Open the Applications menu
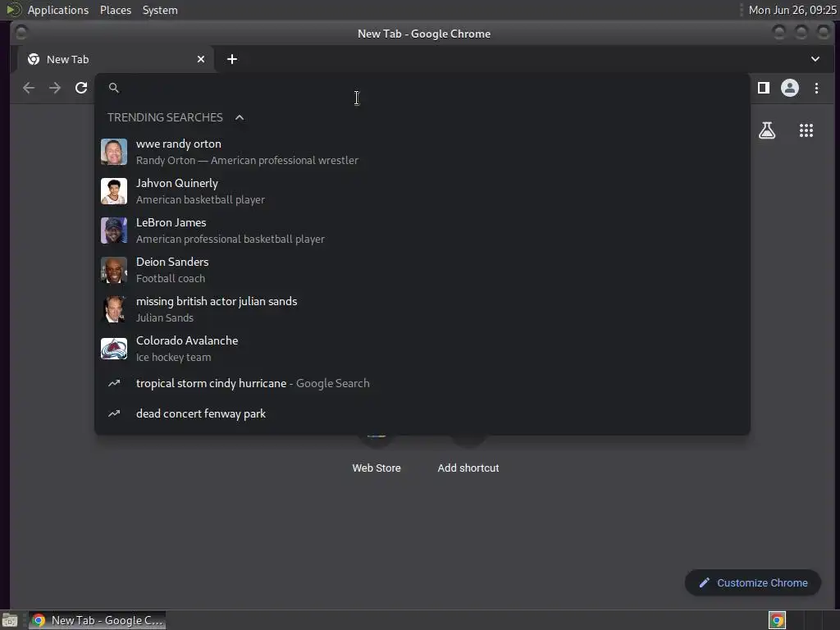 click(58, 10)
